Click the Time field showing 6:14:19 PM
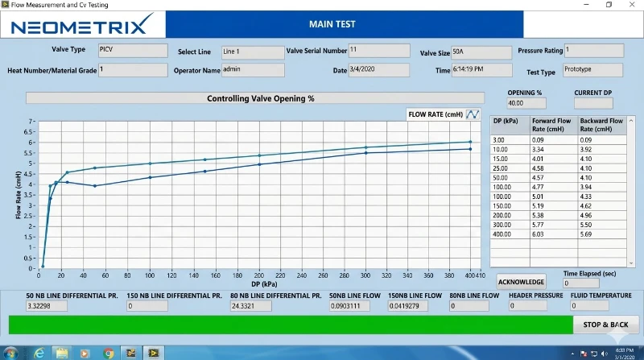 click(481, 70)
